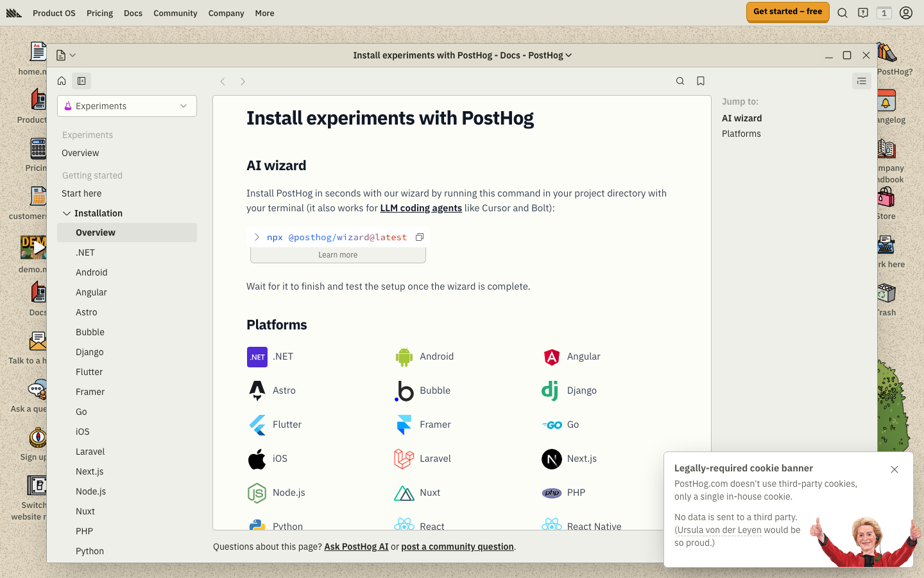Open the Pricing menu item

coord(99,13)
